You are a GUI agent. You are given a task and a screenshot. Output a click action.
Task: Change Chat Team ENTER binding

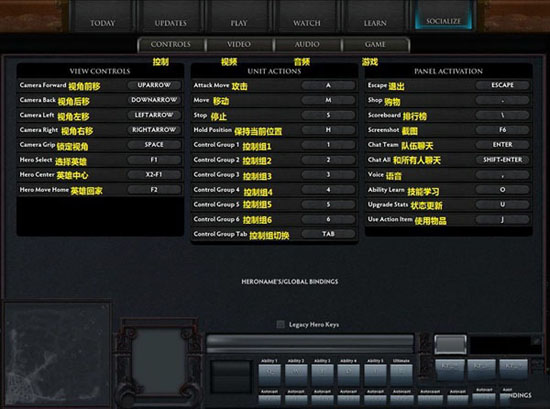click(502, 145)
